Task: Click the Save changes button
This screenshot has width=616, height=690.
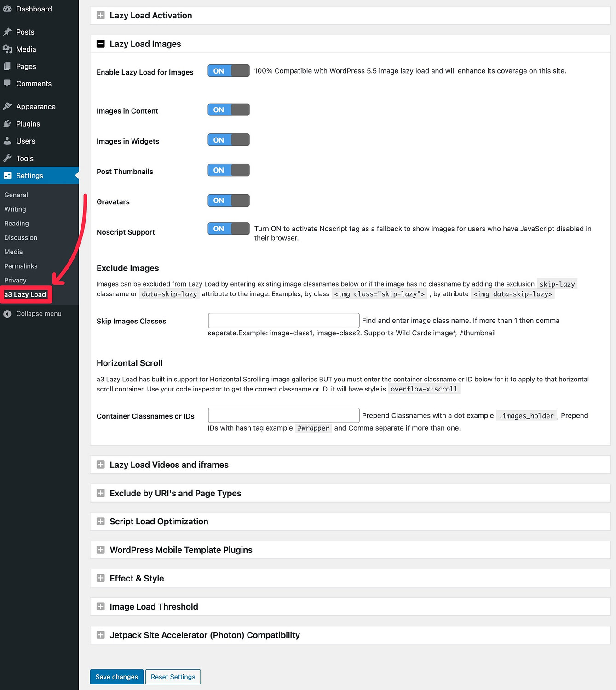Action: (116, 677)
